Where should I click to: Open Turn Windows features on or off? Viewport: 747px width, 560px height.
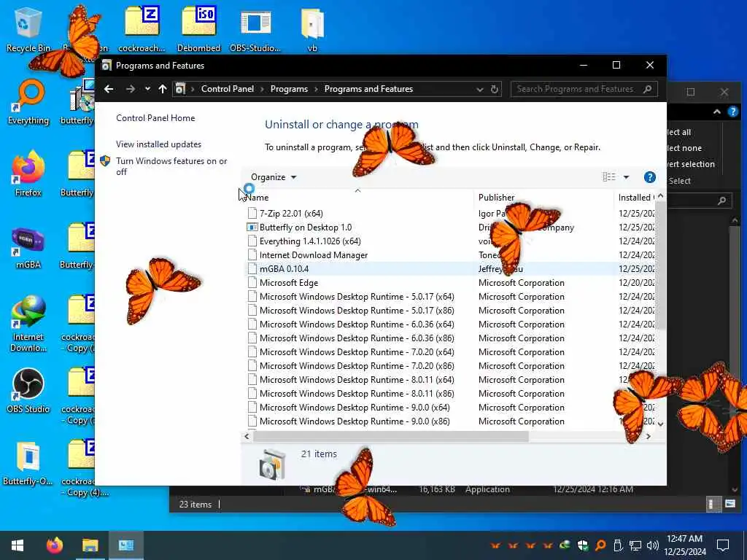click(171, 166)
